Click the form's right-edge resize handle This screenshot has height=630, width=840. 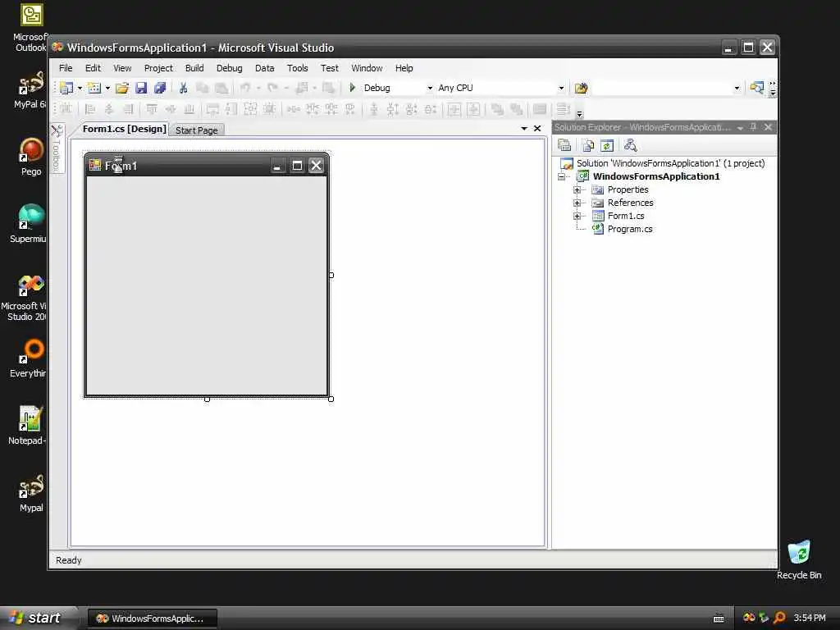[x=331, y=275]
